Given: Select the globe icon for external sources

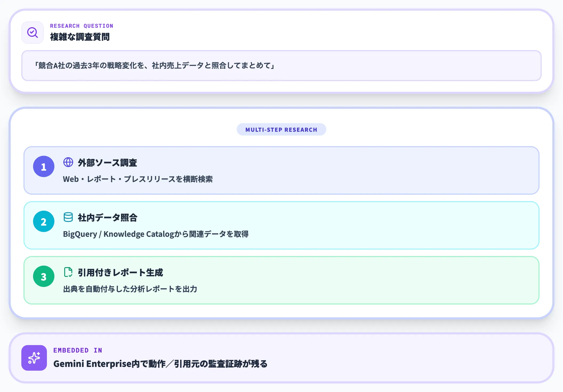Looking at the screenshot, I should pos(68,162).
